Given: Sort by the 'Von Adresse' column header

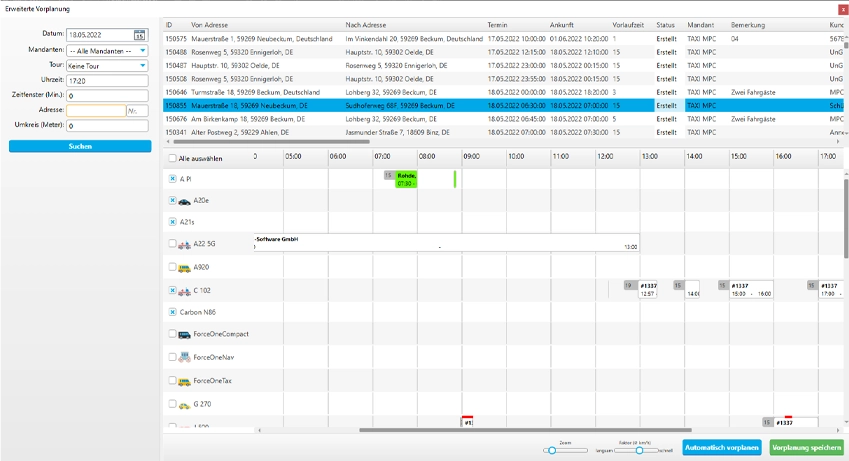Looking at the screenshot, I should click(x=209, y=25).
